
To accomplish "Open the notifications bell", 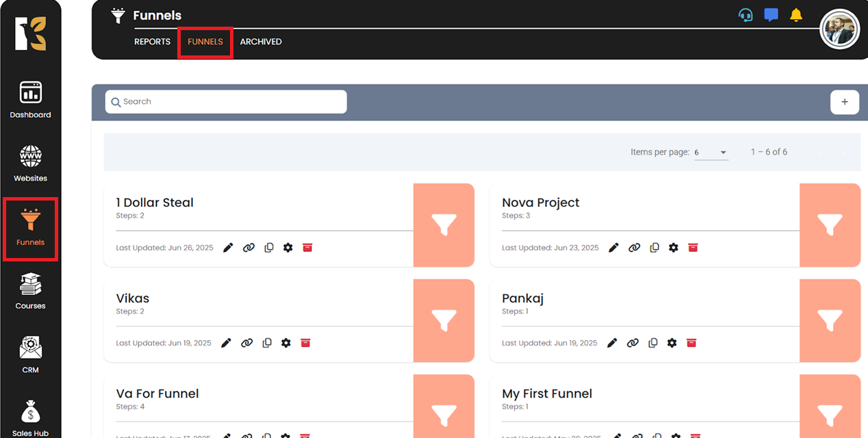I will tap(795, 15).
